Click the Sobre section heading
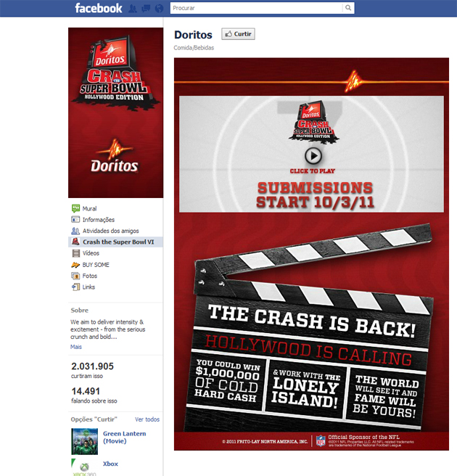 coord(80,311)
